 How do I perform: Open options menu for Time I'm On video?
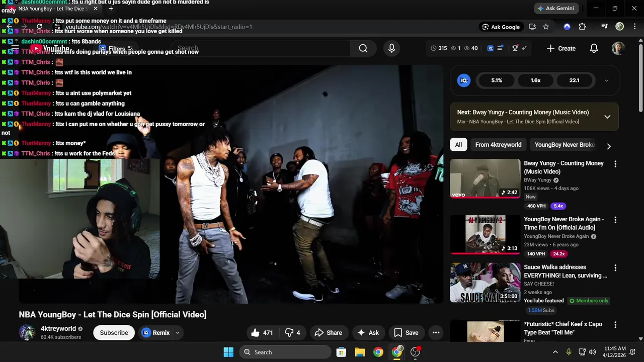[x=615, y=220]
